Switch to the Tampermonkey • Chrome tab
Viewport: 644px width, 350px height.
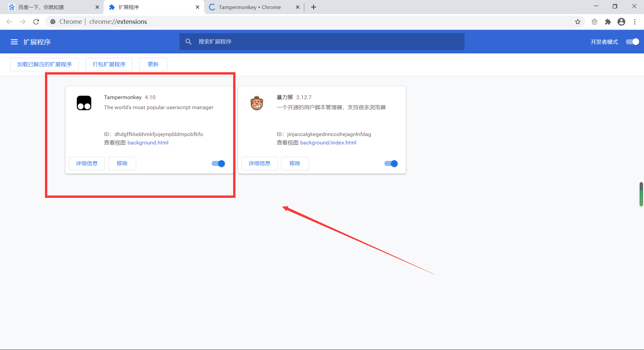[x=254, y=7]
